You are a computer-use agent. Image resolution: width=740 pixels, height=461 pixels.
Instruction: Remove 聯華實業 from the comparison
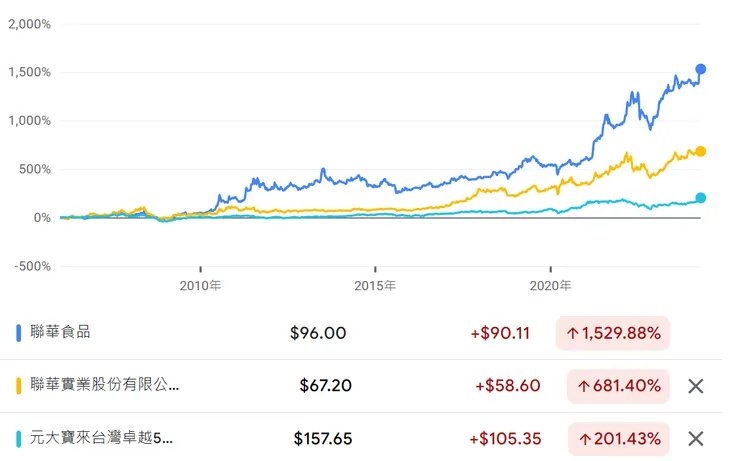tap(696, 386)
